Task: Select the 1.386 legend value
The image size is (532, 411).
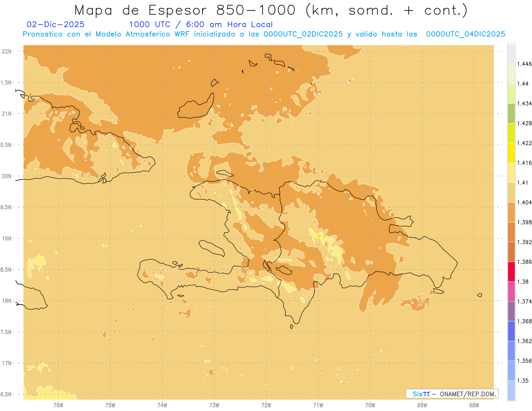Action: tap(524, 262)
